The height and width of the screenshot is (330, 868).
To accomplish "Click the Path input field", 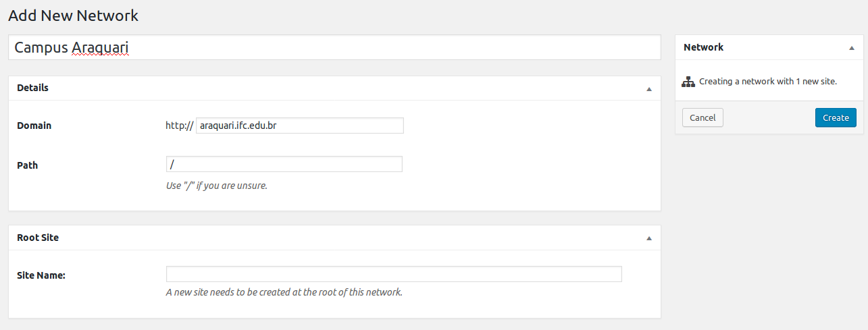I will pos(284,164).
